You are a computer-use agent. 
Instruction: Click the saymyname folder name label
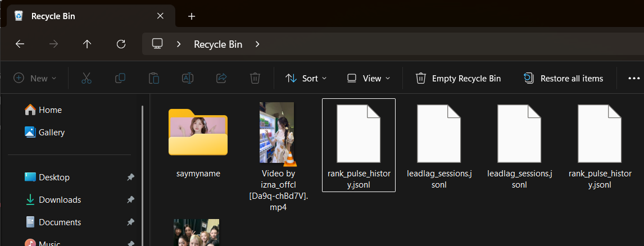[x=198, y=174]
